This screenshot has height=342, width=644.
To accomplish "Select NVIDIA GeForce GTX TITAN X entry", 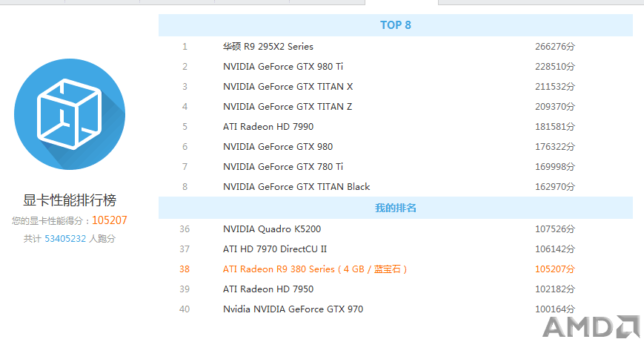I will (x=288, y=87).
